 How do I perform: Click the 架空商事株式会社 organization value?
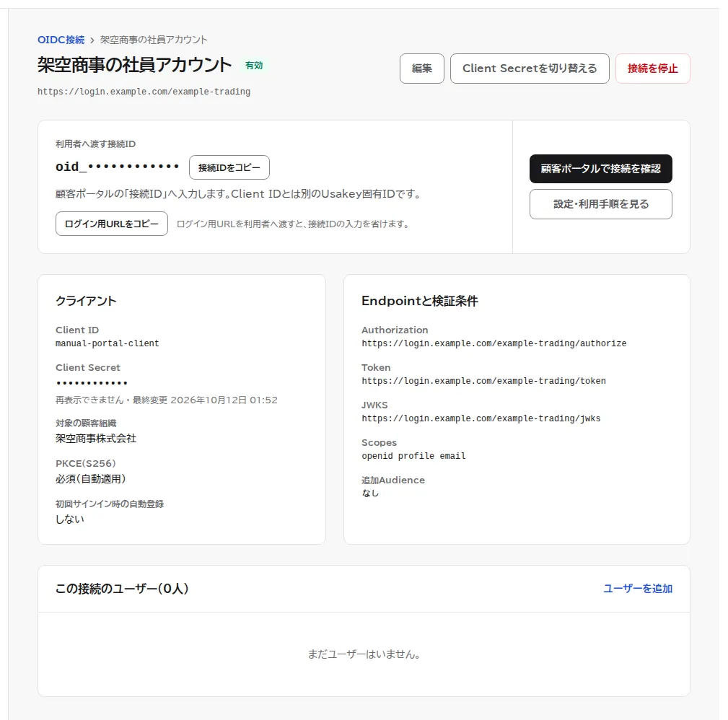point(96,439)
